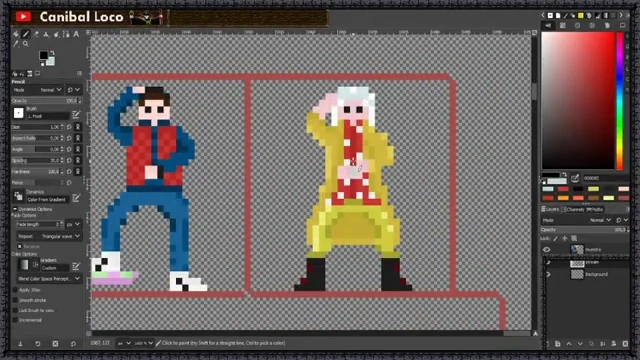
Task: Pick the yellow swatch in the color palette
Action: click(593, 189)
